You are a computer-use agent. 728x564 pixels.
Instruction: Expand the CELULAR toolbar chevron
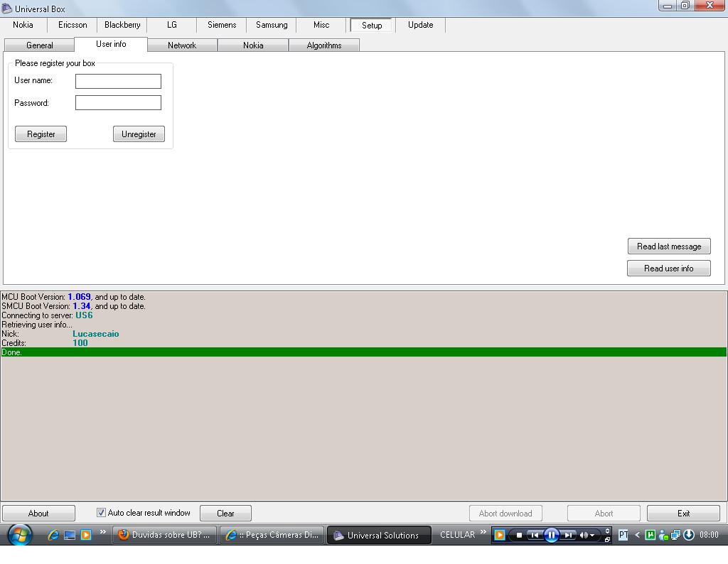(x=483, y=531)
